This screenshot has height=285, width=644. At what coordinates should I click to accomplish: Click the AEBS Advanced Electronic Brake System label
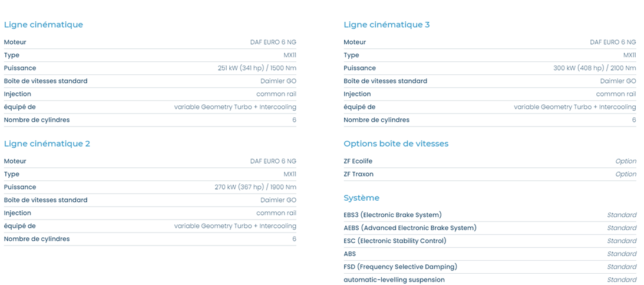[410, 228]
